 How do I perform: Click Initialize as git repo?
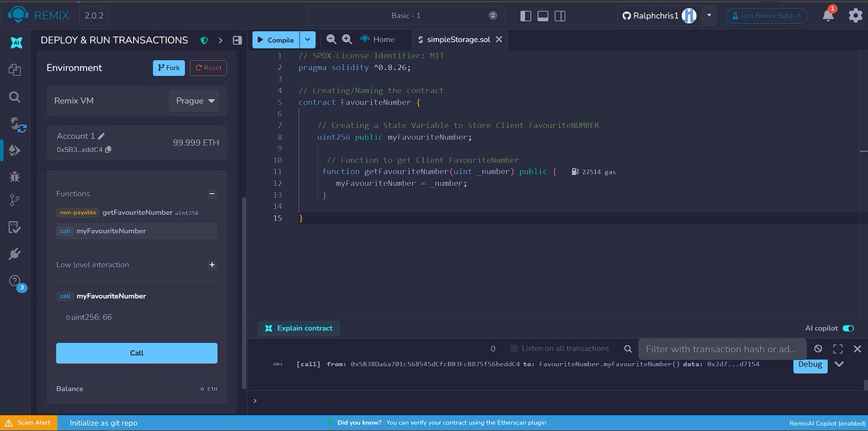[x=103, y=422]
